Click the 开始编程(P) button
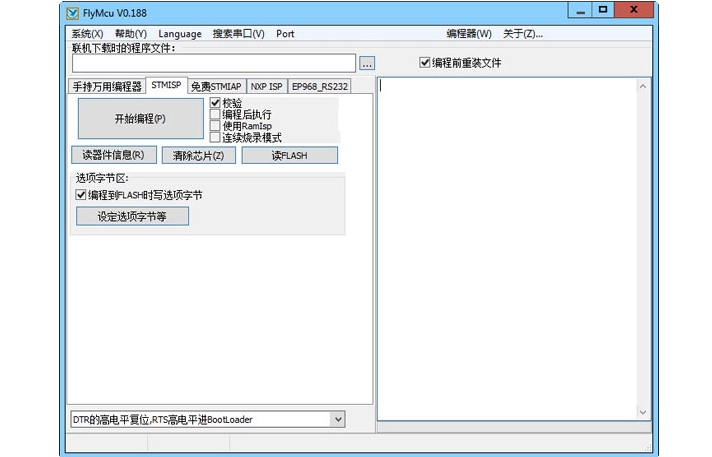This screenshot has height=457, width=712. 140,119
